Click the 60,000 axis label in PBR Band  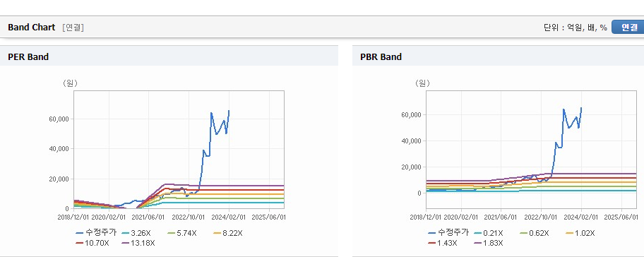(x=412, y=114)
